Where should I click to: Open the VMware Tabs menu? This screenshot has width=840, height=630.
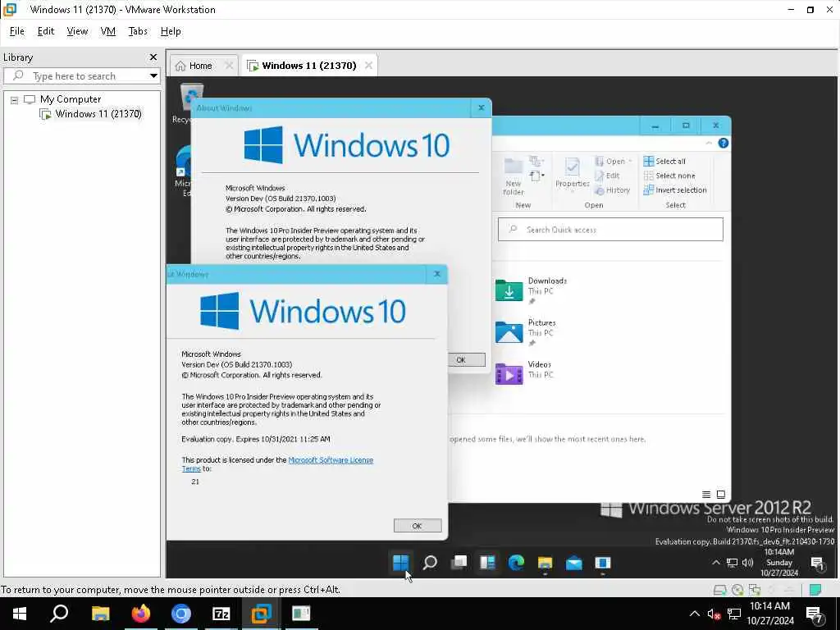pos(138,31)
